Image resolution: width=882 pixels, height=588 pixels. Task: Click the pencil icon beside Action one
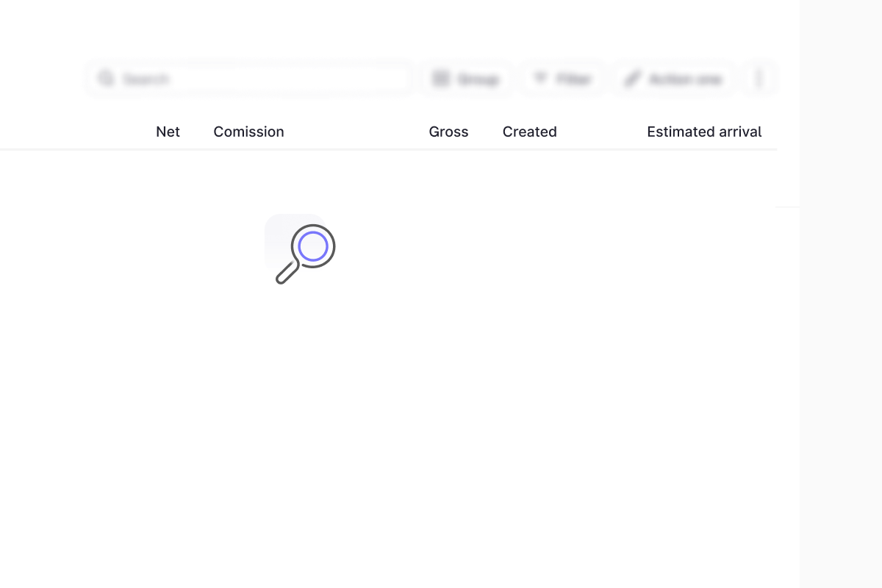(632, 79)
